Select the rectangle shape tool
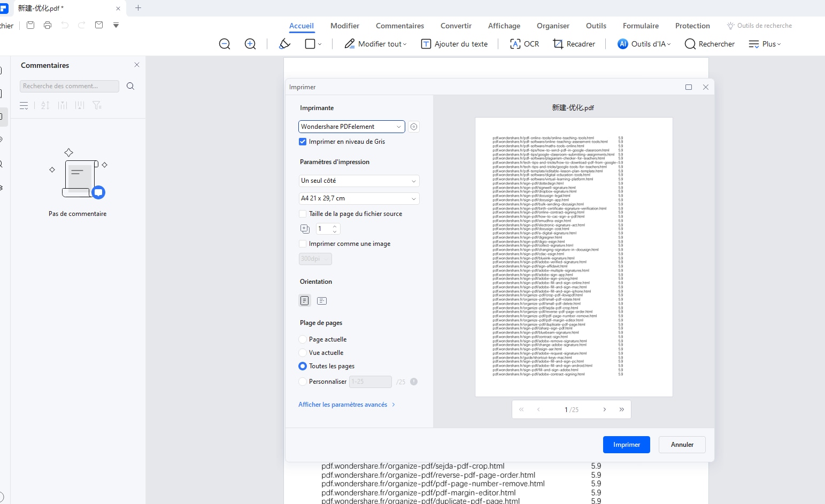Image resolution: width=825 pixels, height=504 pixels. 310,44
